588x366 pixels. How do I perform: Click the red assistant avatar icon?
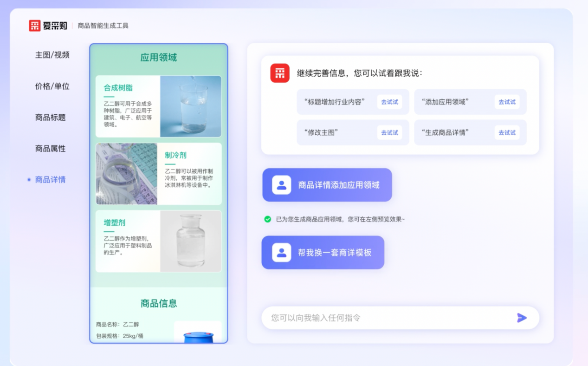[x=280, y=73]
